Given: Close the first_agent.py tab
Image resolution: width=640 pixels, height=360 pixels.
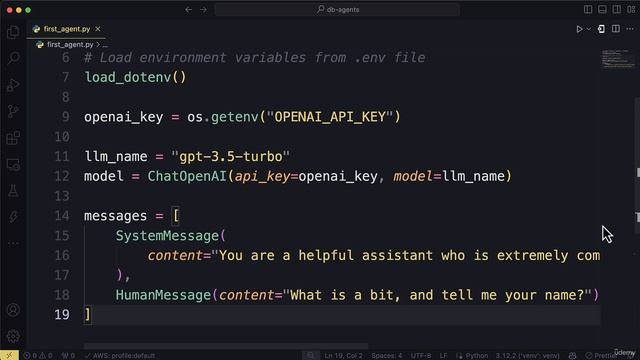Looking at the screenshot, I should click(98, 29).
